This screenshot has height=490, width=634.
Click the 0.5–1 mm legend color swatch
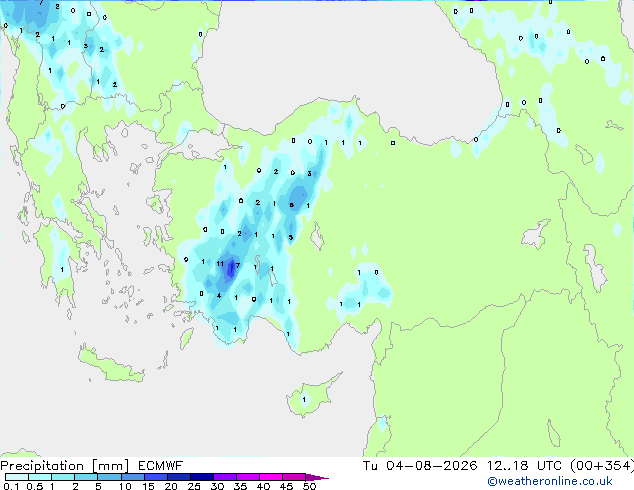coord(40,477)
